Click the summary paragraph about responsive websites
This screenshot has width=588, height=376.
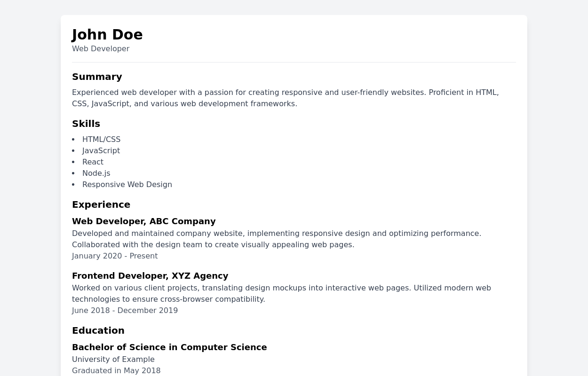(285, 98)
